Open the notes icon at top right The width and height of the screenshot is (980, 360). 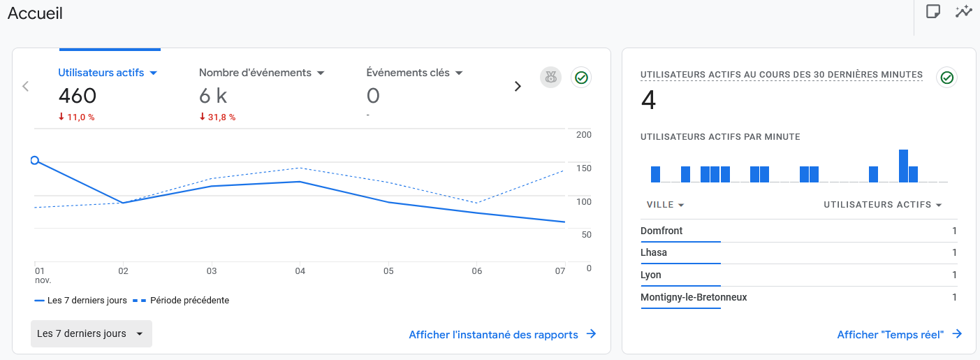tap(933, 11)
